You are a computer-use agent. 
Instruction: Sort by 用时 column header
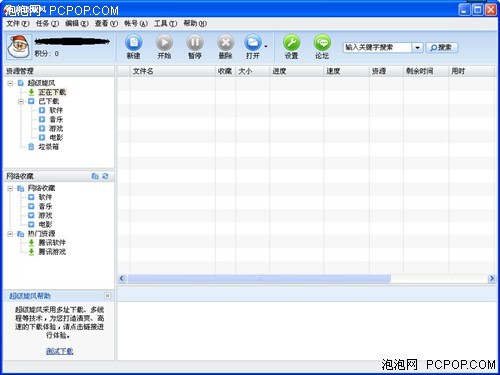[x=471, y=71]
